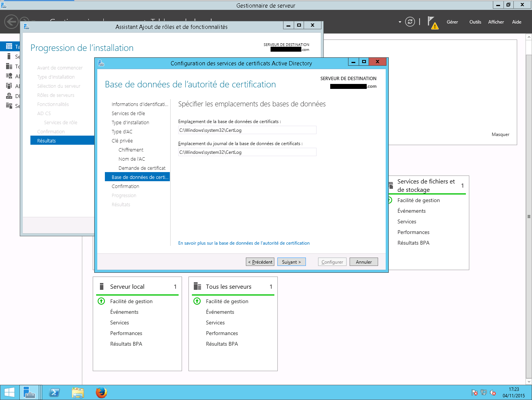Refresh Server Manager with the refresh icon

coord(410,22)
